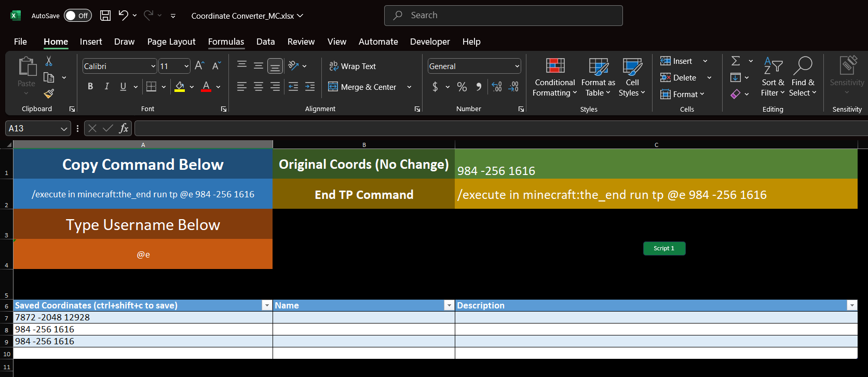Select the @e username cell
This screenshot has height=377, width=868.
143,254
